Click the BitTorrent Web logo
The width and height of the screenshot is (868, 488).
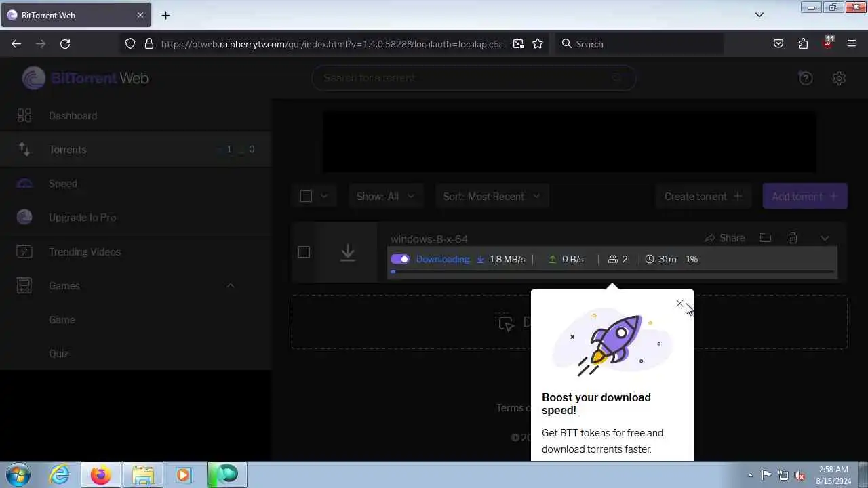(85, 78)
